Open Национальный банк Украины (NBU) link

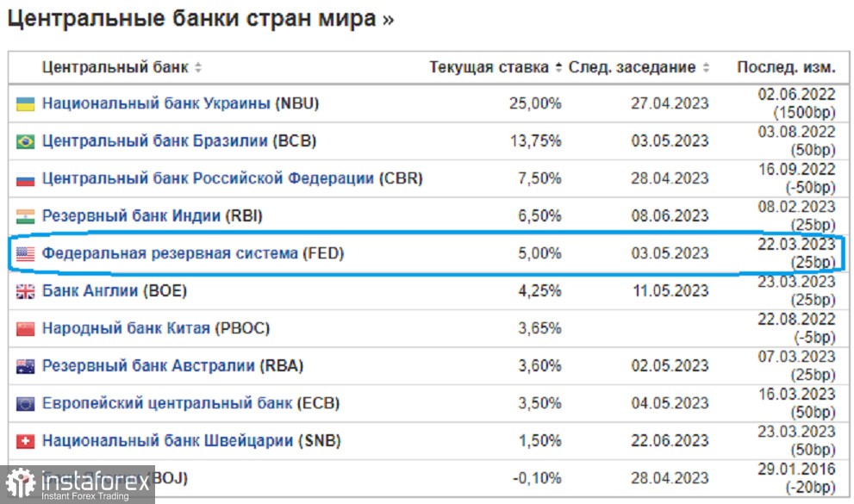(x=180, y=104)
